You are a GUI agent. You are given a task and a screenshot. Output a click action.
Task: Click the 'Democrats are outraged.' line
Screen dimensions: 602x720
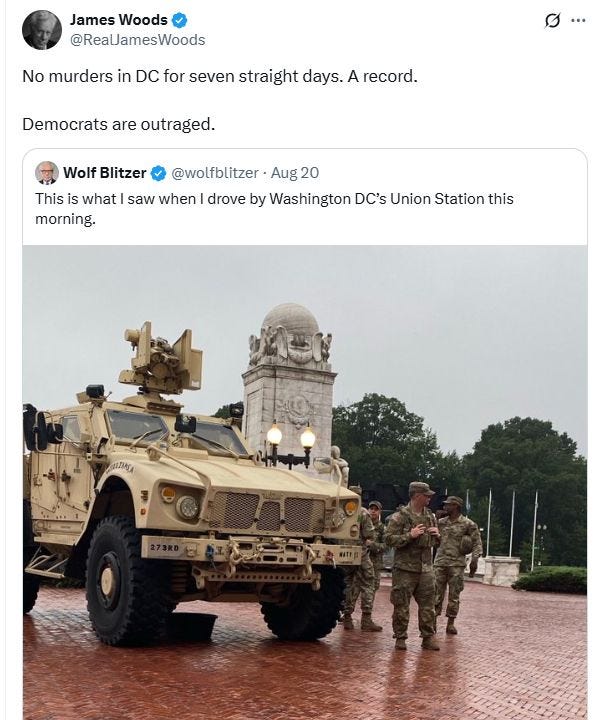click(x=118, y=124)
